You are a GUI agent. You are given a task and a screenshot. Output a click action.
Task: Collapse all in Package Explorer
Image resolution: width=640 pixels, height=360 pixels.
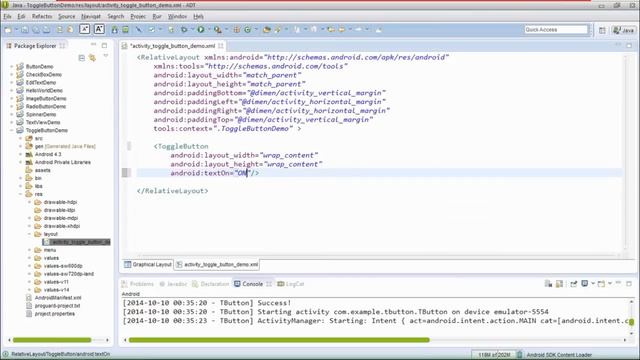[x=82, y=58]
